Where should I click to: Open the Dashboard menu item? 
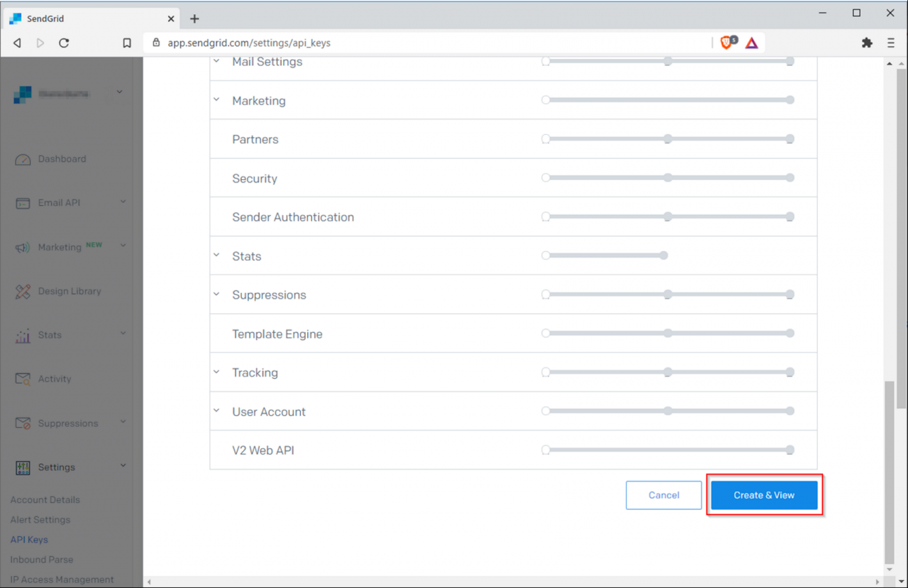[62, 159]
